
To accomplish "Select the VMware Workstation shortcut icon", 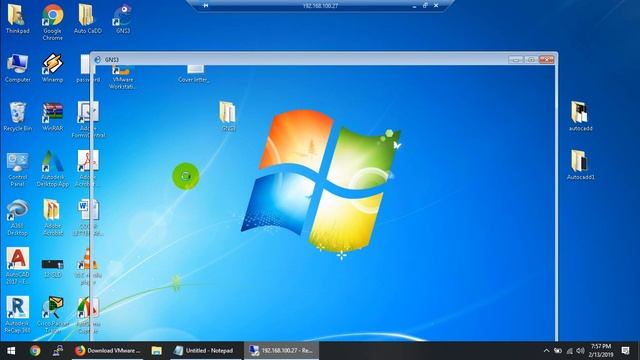I will click(122, 78).
